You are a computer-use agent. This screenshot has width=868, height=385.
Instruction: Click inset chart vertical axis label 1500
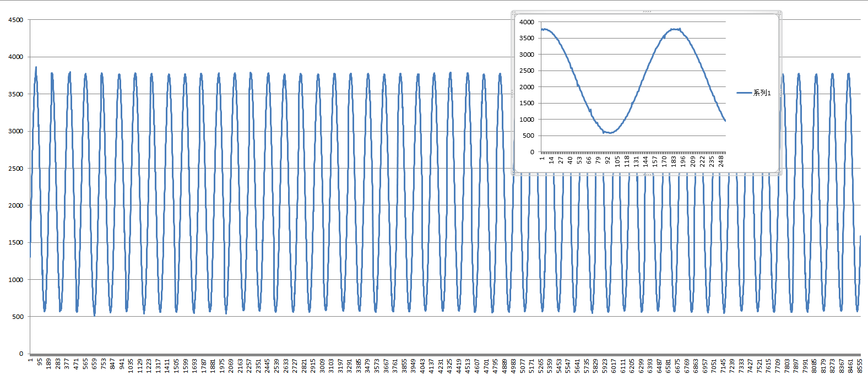point(527,103)
